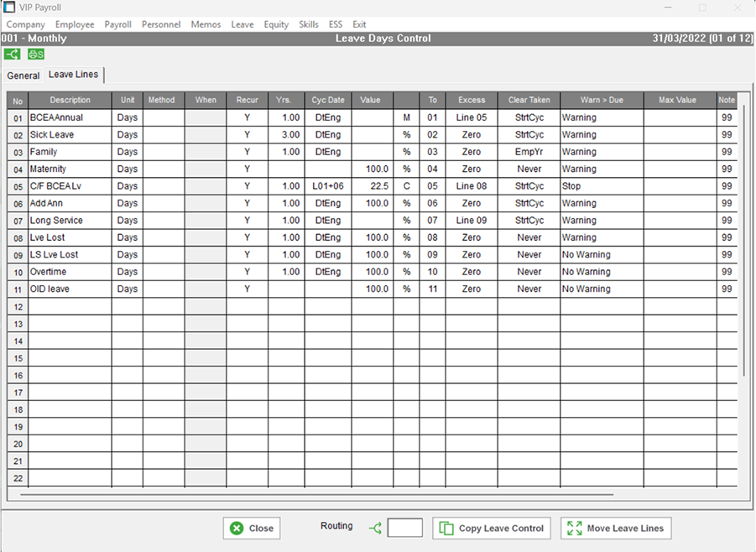Click the green routing arrow toolbar icon
Image resolution: width=756 pixels, height=552 pixels.
[x=13, y=55]
